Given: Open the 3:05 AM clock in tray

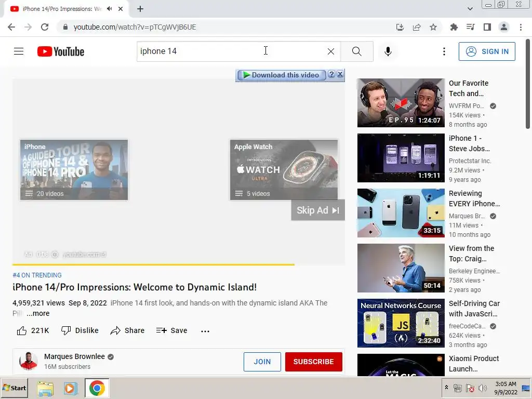Looking at the screenshot, I should tap(506, 388).
